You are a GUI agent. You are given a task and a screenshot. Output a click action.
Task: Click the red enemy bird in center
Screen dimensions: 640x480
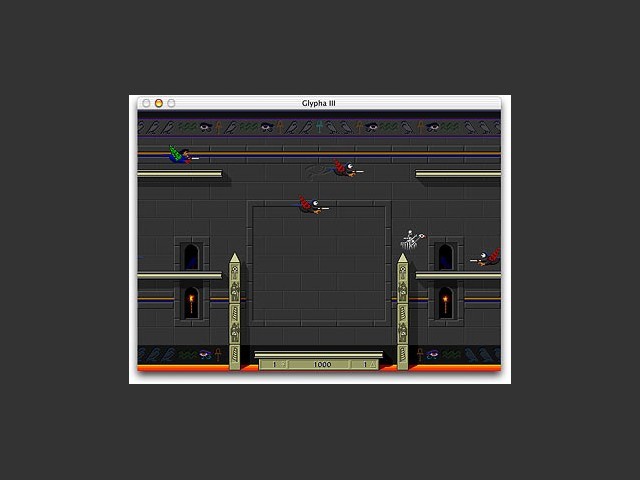(311, 206)
